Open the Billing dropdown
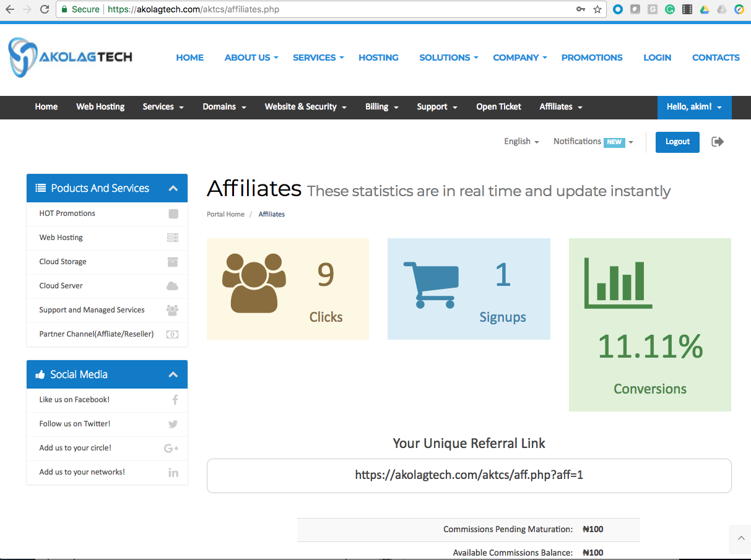This screenshot has width=751, height=560. coord(382,106)
